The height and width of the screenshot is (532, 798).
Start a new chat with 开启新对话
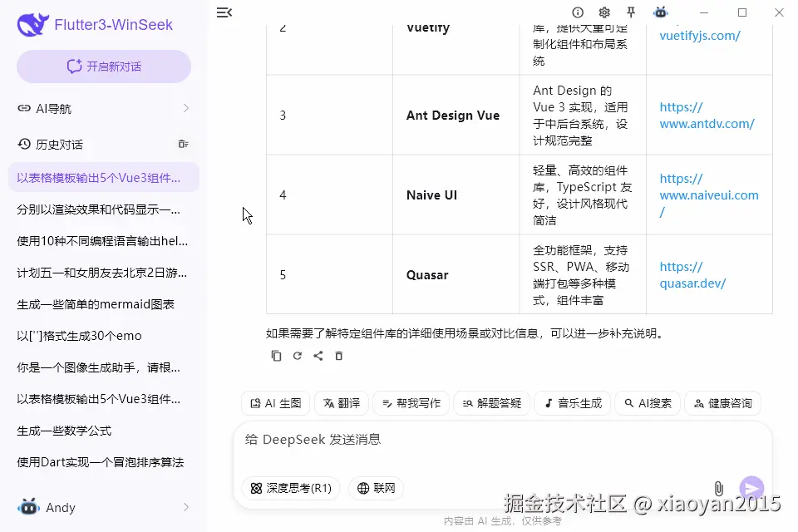tap(104, 66)
